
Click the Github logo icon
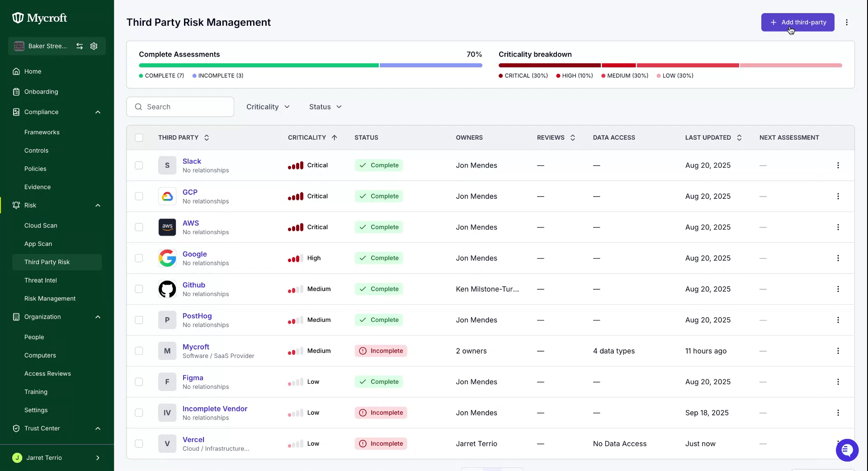pos(167,289)
